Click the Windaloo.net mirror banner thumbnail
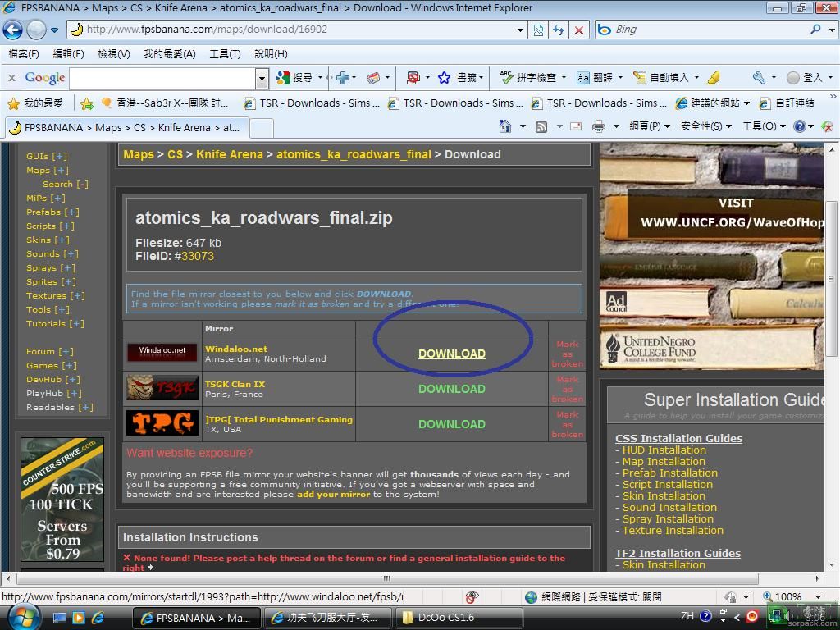The width and height of the screenshot is (840, 630). coord(162,353)
